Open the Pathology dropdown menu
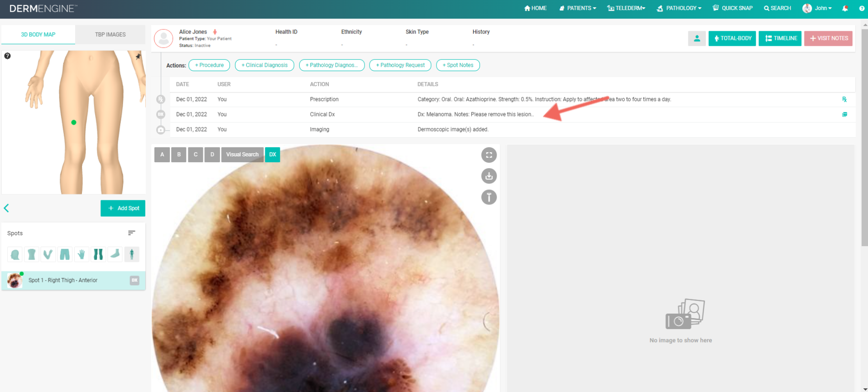This screenshot has height=392, width=868. click(x=679, y=8)
